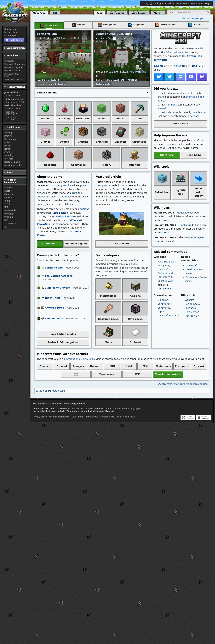215x644 pixels.
Task: Expand the Wiki community sidebar section
Action: 15,48
